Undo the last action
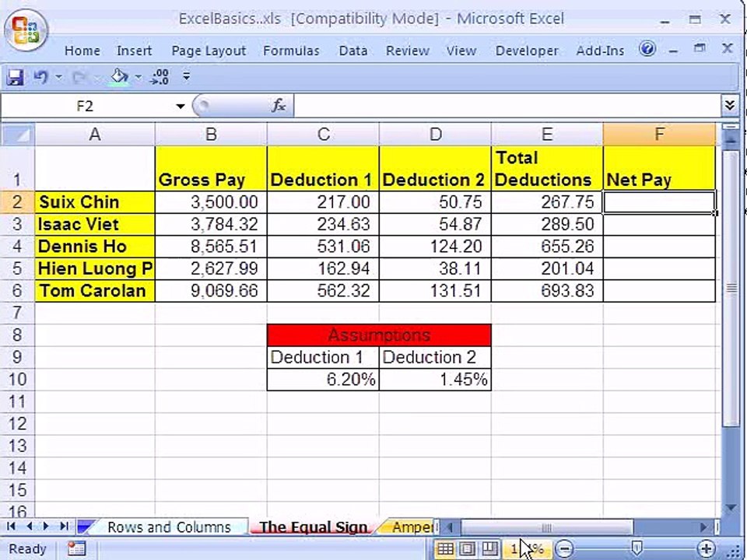Viewport: 747px width, 560px height. point(41,77)
